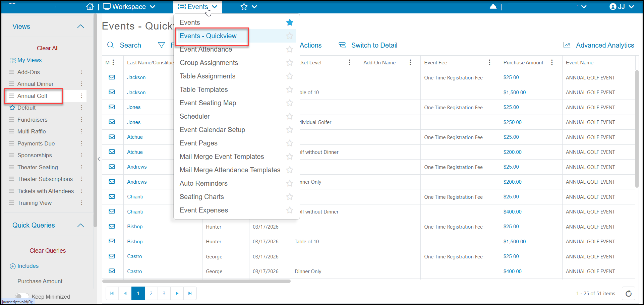
Task: Click the notification bell icon
Action: coord(493,7)
